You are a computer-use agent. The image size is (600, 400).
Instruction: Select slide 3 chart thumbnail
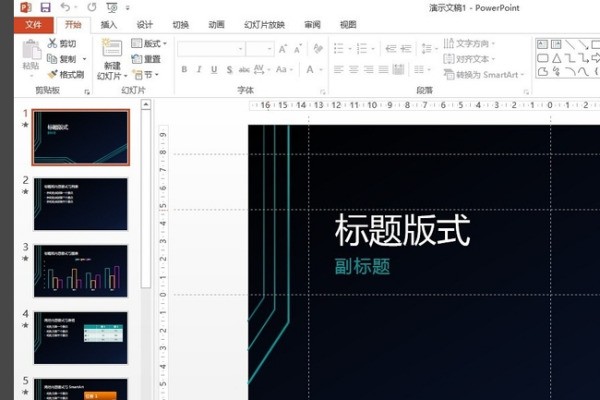[x=81, y=271]
